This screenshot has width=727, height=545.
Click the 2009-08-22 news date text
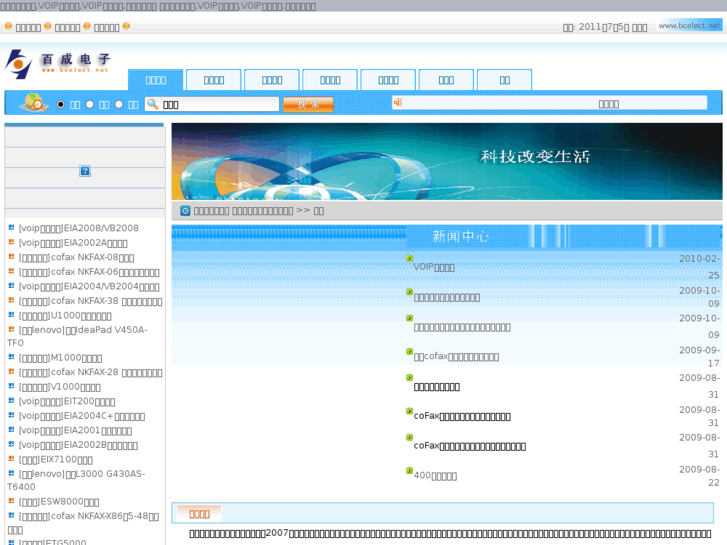coord(699,475)
